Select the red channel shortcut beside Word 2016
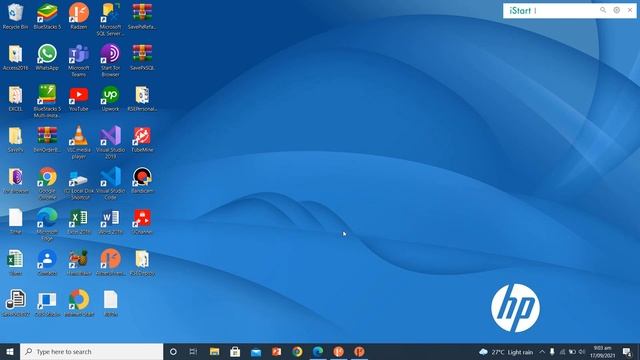 [x=142, y=221]
